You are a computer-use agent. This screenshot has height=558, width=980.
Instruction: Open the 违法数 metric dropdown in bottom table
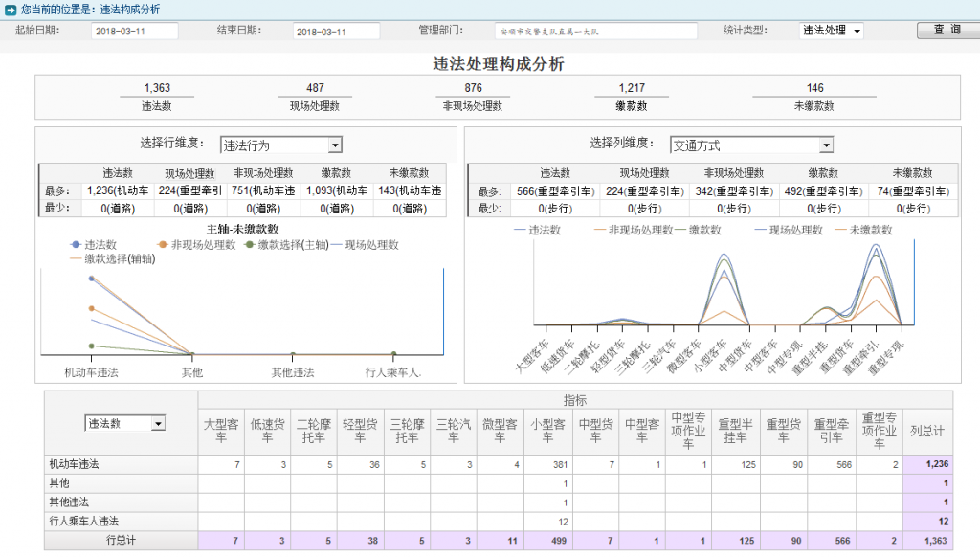pyautogui.click(x=125, y=423)
